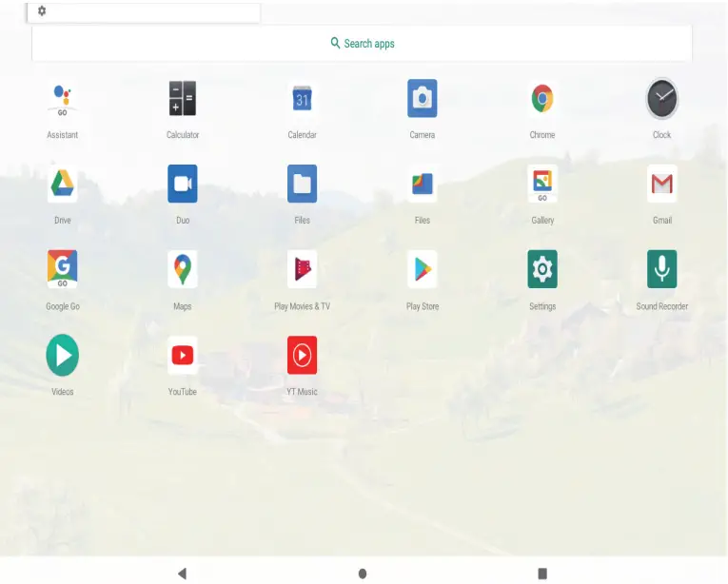
Task: Open the Calendar app
Action: tap(303, 98)
